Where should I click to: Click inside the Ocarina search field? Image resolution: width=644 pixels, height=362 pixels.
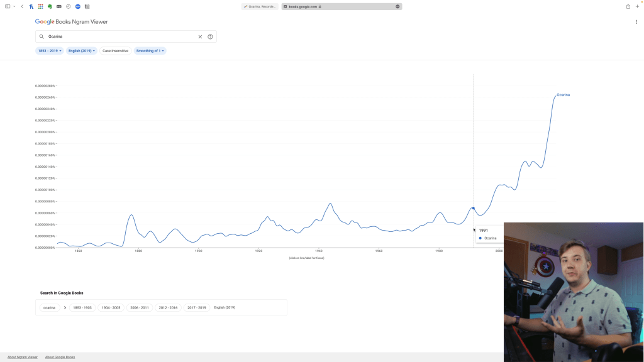[119, 36]
